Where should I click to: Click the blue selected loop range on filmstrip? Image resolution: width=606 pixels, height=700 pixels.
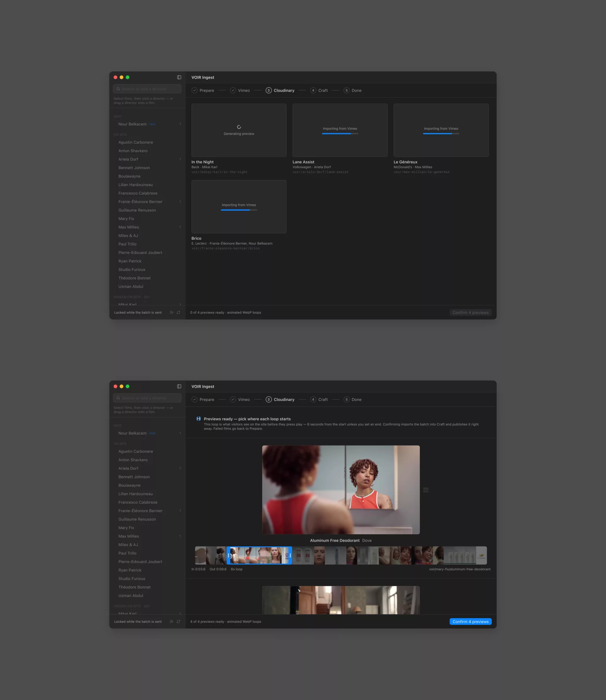(259, 555)
